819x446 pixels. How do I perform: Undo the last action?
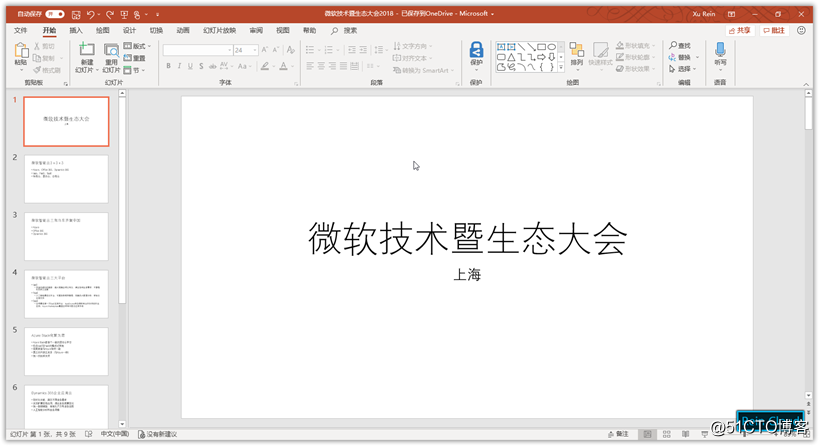[91, 15]
